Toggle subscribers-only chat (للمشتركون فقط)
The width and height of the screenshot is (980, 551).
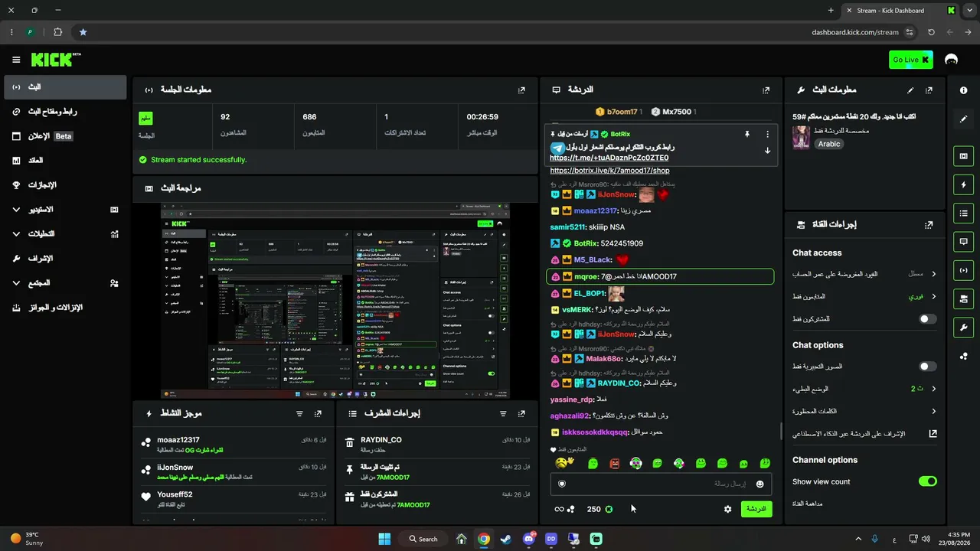coord(927,318)
